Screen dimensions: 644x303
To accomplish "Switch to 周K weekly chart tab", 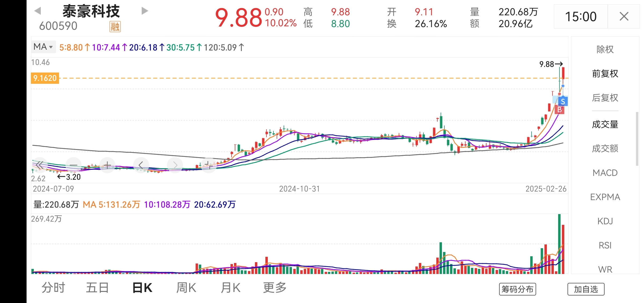I will click(x=186, y=288).
